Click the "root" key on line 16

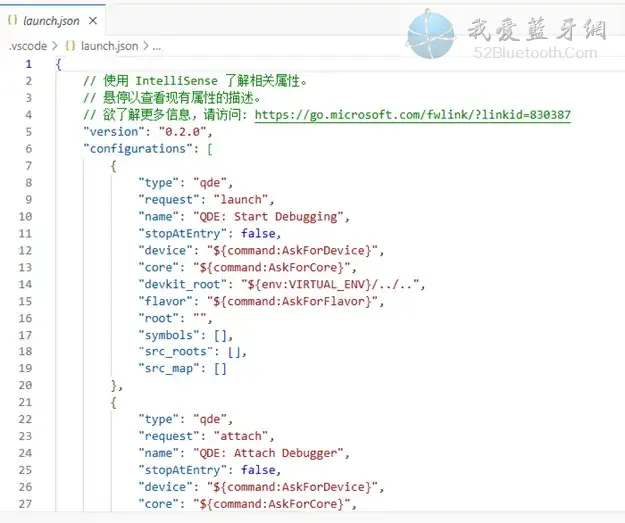pos(158,318)
